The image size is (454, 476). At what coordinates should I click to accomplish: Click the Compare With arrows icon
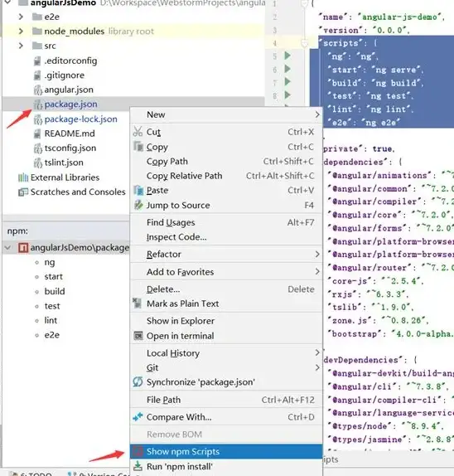click(x=138, y=417)
